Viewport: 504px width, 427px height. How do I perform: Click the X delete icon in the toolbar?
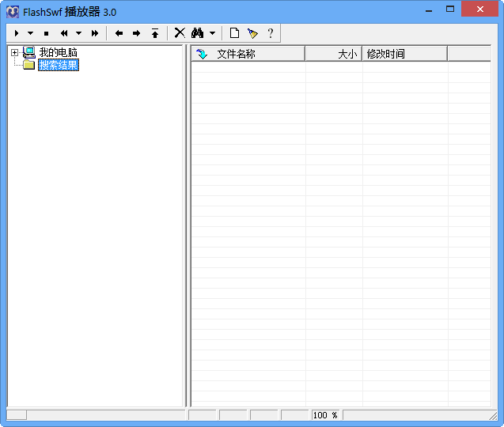pos(180,32)
